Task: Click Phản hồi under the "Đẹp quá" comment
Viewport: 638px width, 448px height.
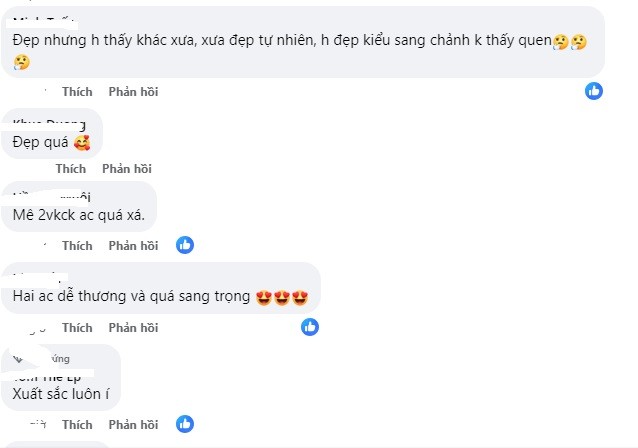Action: pos(126,169)
